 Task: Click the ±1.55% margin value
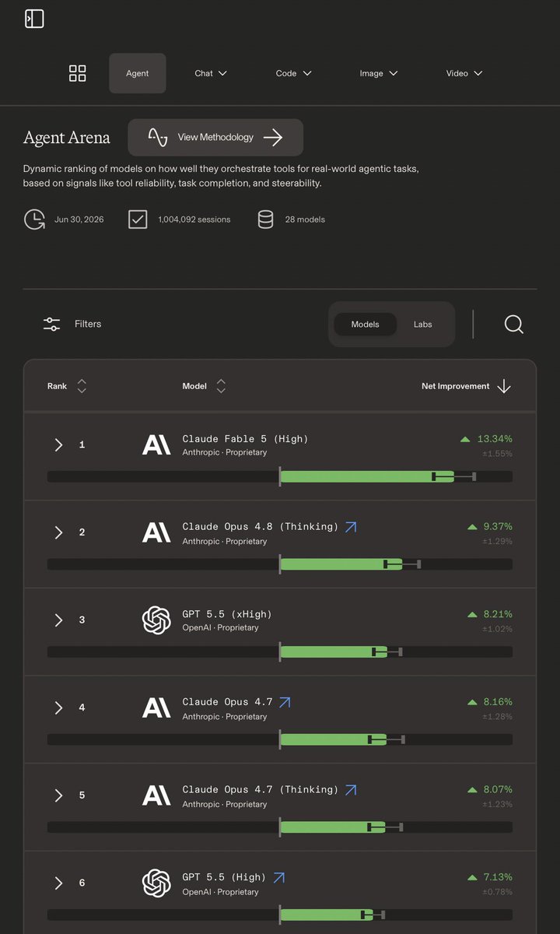tap(497, 453)
